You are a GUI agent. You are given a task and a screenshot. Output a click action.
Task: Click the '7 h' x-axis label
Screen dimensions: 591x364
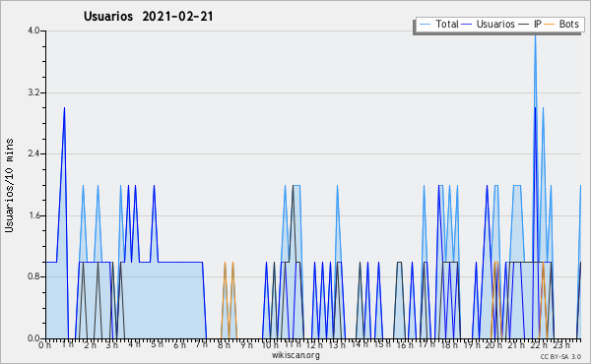(x=202, y=344)
